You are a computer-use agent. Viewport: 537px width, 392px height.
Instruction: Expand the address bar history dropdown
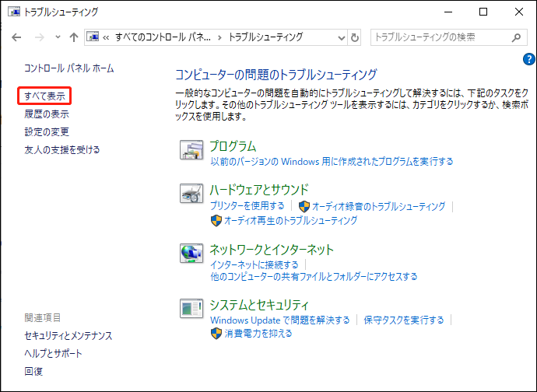pyautogui.click(x=341, y=37)
